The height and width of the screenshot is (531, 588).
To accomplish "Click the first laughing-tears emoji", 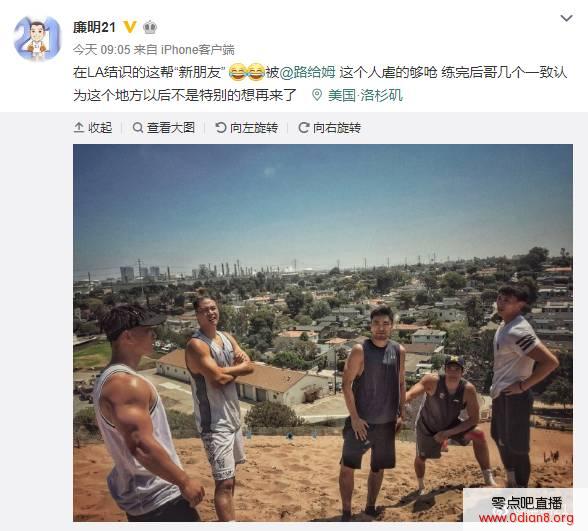I will (237, 73).
